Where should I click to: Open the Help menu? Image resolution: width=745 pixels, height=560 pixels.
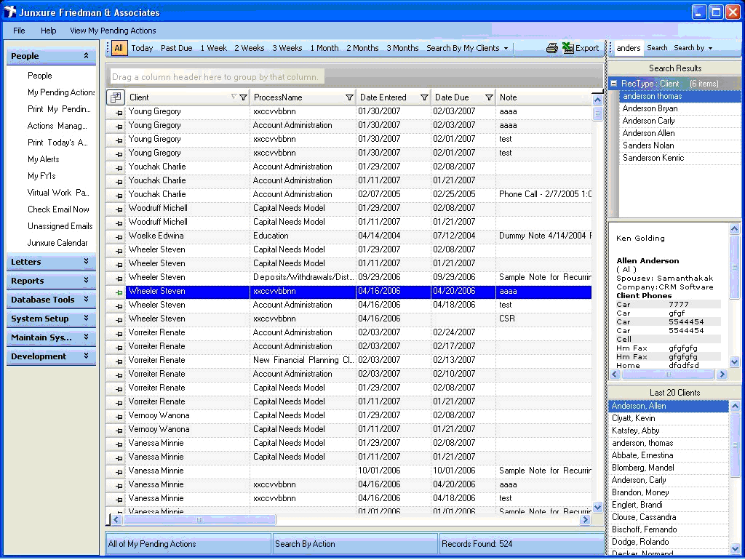tap(49, 31)
